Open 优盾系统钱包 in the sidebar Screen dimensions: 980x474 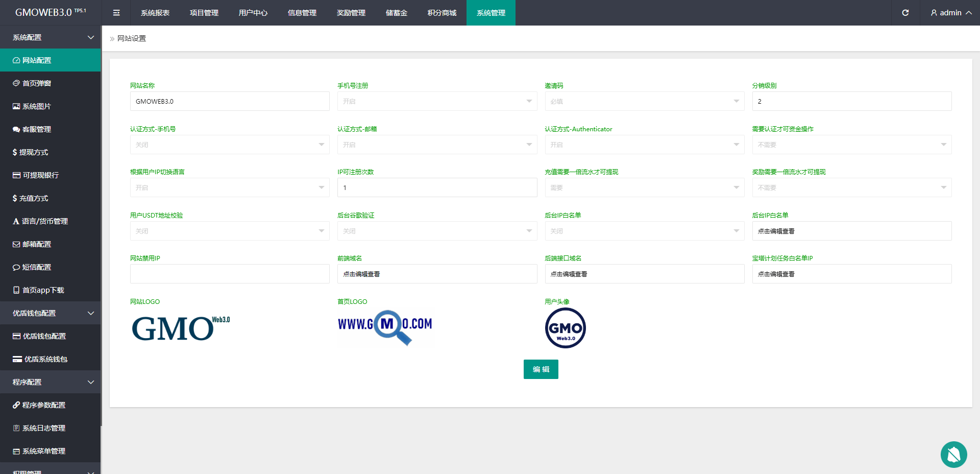tap(46, 359)
